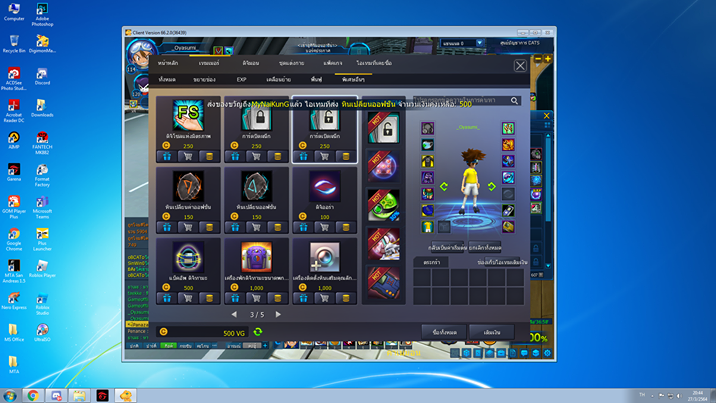
Task: Click coin button under highlighted open-padlock card
Action: tap(346, 157)
